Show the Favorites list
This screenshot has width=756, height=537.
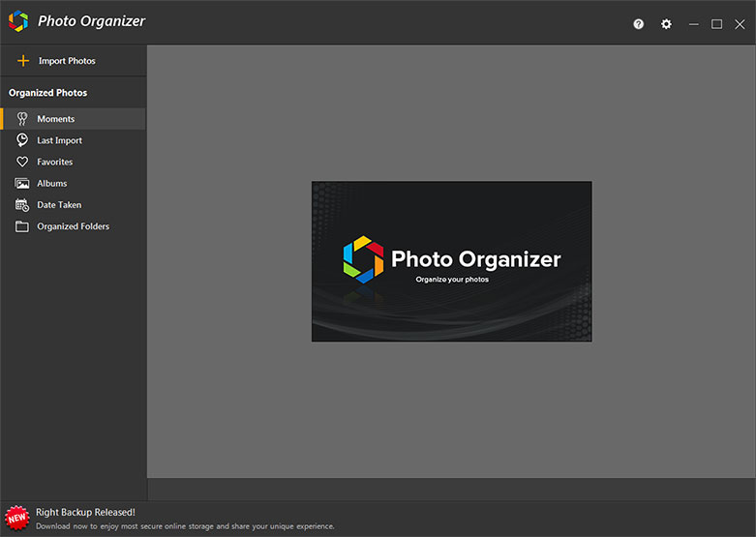74,162
